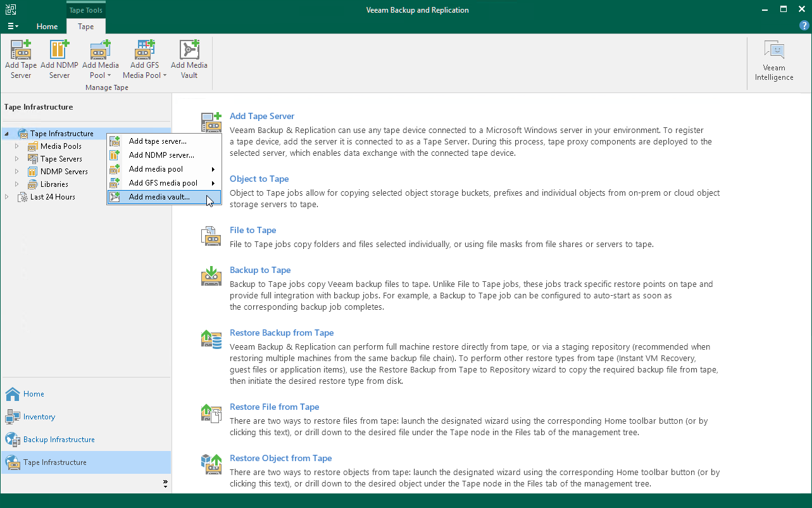Click the Add NDMP Server ribbon button
This screenshot has width=812, height=508.
point(59,60)
